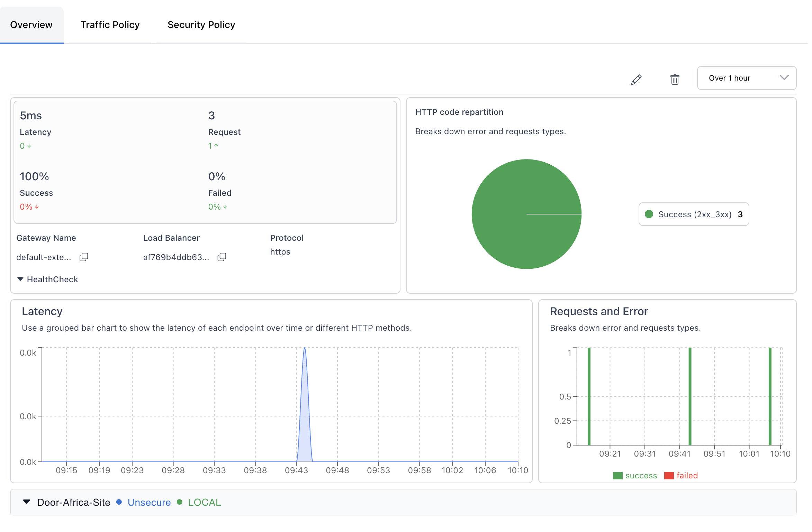This screenshot has height=532, width=812.
Task: Expand the Door-Africa-Site row
Action: click(x=27, y=502)
